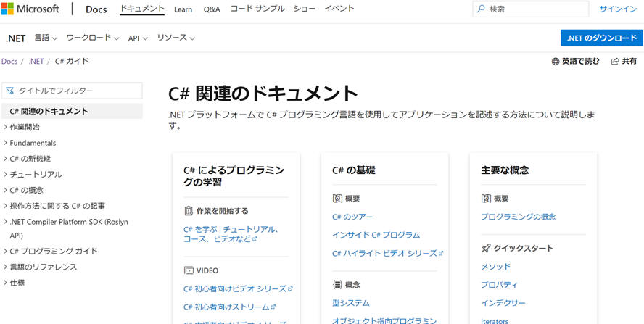Expand the 言語 dropdown in .NET bar
The height and width of the screenshot is (324, 644).
coord(46,38)
